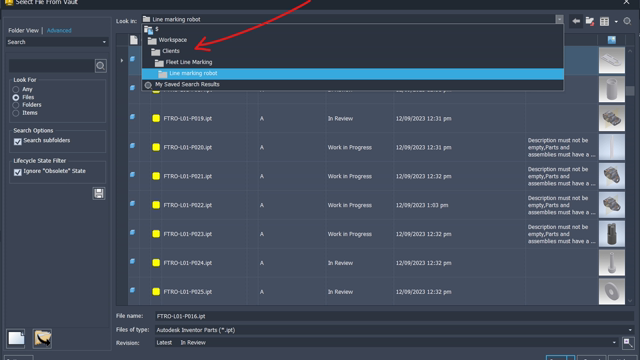
Task: Click the back arrow toolbar icon
Action: (x=576, y=21)
